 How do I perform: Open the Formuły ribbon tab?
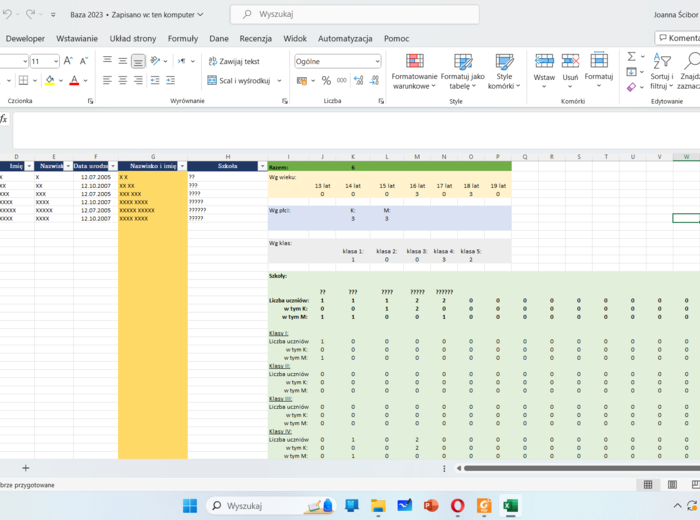(x=182, y=39)
